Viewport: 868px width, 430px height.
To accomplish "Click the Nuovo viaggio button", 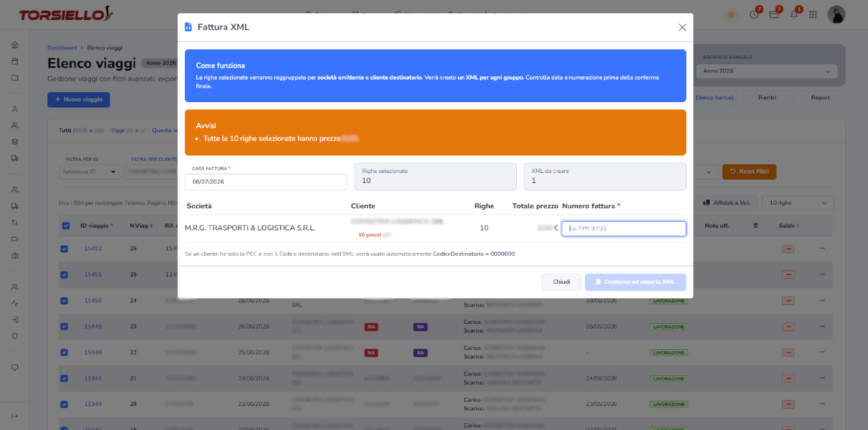I will (x=79, y=99).
